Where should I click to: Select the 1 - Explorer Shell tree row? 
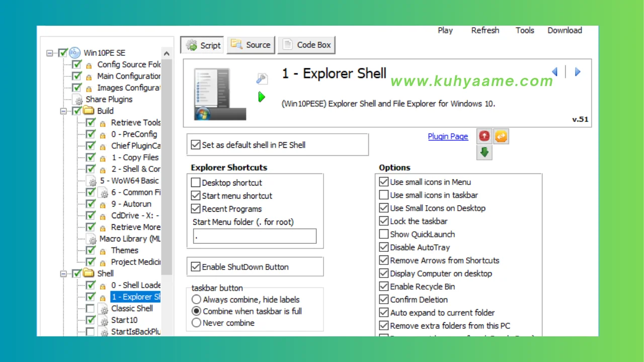tap(136, 297)
